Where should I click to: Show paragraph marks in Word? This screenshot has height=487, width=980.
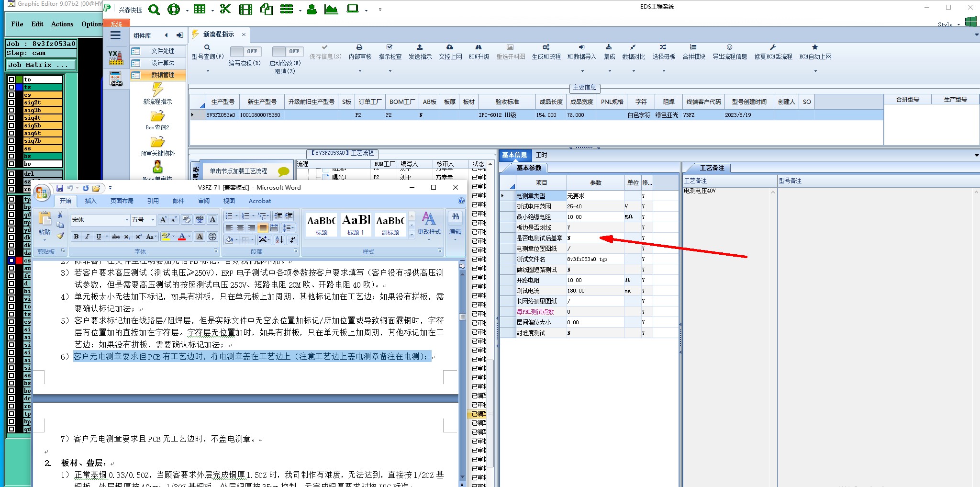[292, 239]
